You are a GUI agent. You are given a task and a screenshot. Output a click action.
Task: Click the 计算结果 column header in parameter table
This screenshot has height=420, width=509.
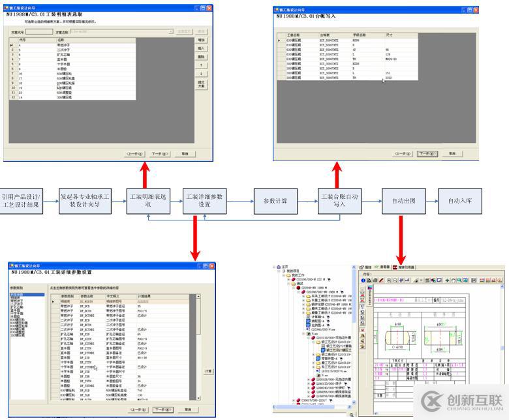click(162, 297)
